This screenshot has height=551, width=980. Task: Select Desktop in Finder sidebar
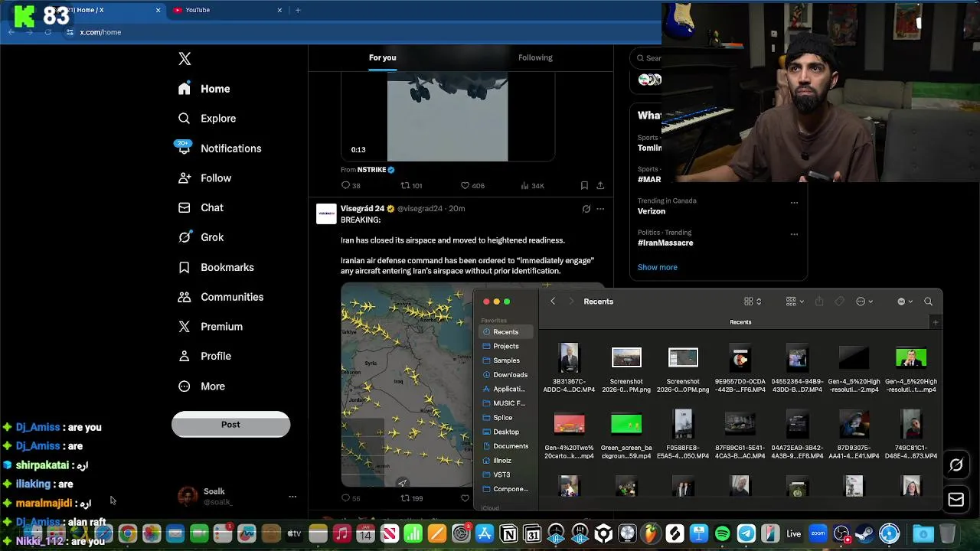point(506,432)
